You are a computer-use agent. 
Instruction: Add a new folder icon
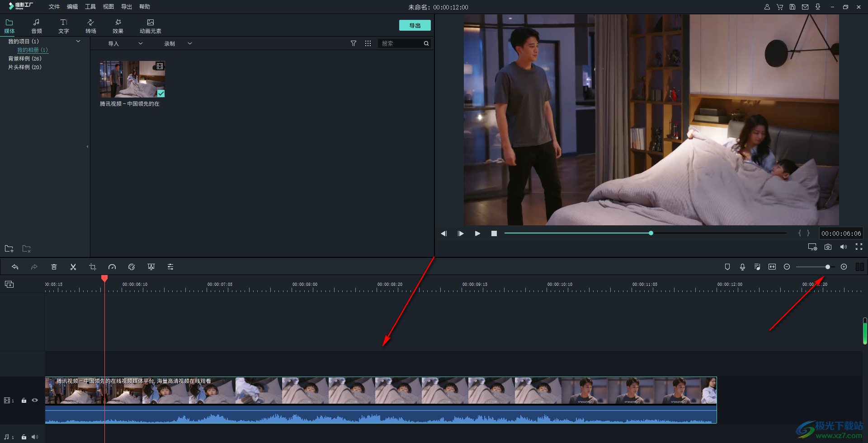point(9,249)
